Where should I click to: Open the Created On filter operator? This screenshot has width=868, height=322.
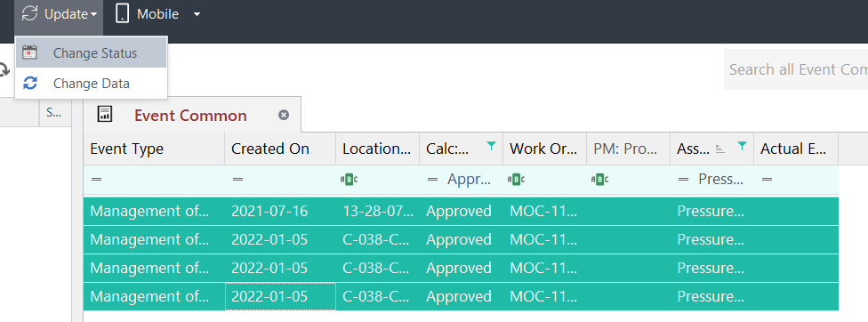(238, 180)
